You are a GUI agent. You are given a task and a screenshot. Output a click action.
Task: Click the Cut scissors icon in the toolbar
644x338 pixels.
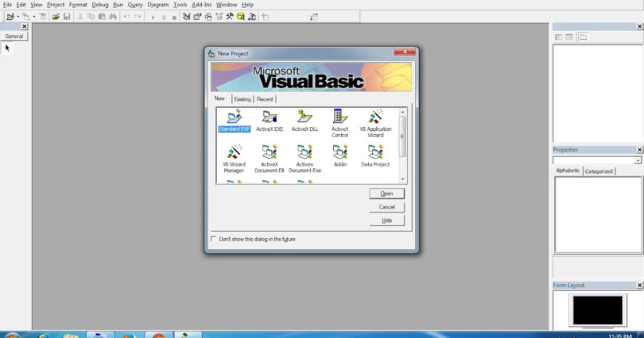click(x=80, y=17)
